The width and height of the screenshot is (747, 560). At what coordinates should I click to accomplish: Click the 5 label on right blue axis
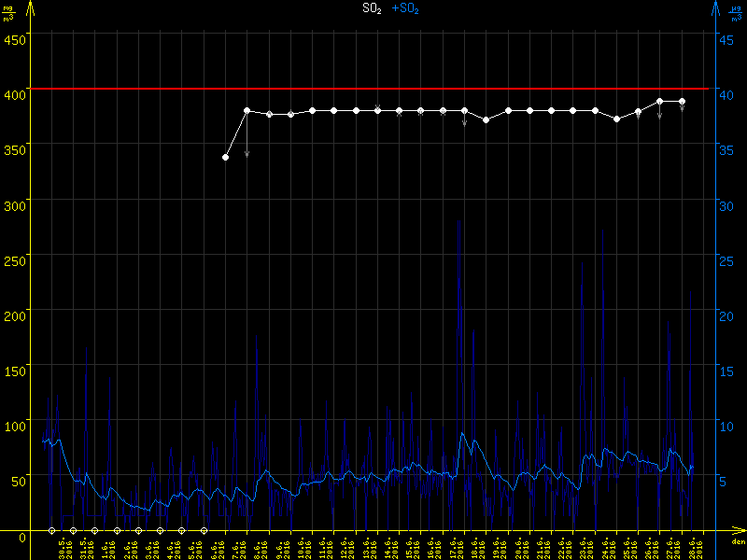(x=723, y=482)
